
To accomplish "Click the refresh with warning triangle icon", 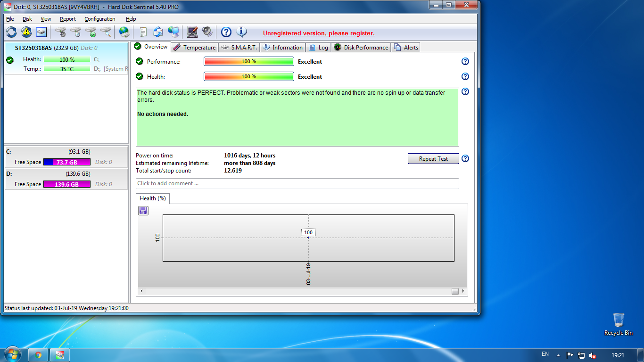I will [x=26, y=32].
